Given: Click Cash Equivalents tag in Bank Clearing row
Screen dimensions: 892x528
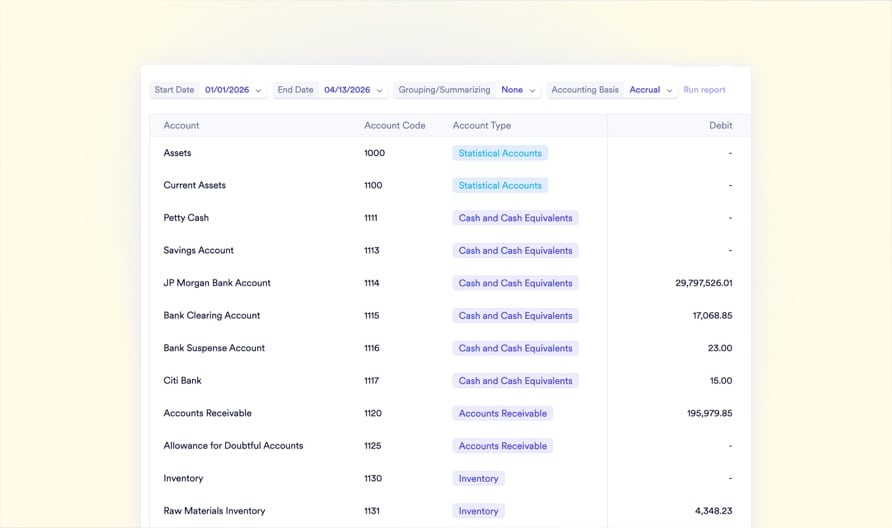Looking at the screenshot, I should (x=515, y=316).
